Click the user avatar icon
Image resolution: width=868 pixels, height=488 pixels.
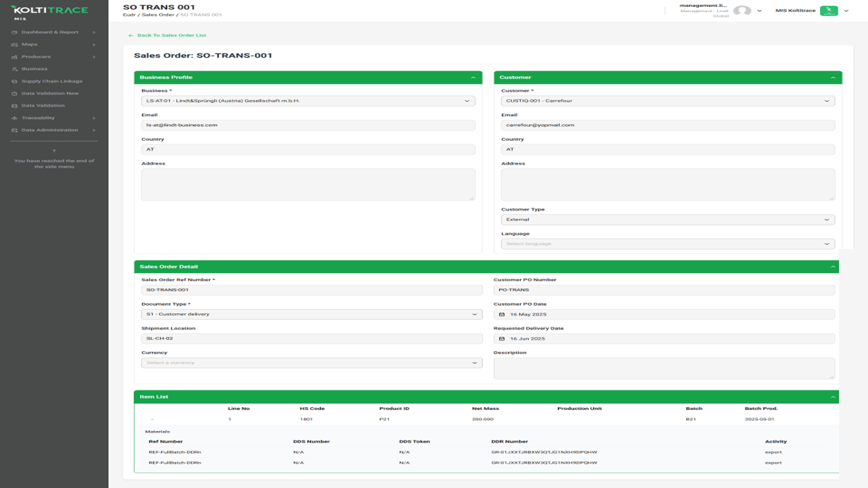pos(742,11)
